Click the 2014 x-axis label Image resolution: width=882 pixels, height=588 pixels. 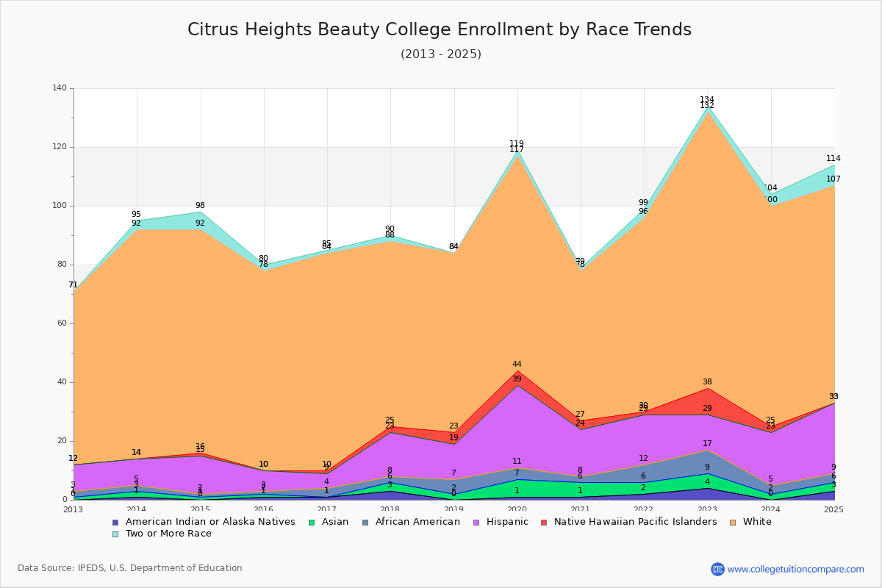137,509
